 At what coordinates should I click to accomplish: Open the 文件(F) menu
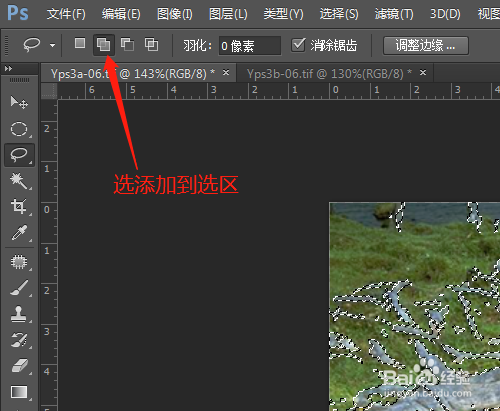point(66,14)
